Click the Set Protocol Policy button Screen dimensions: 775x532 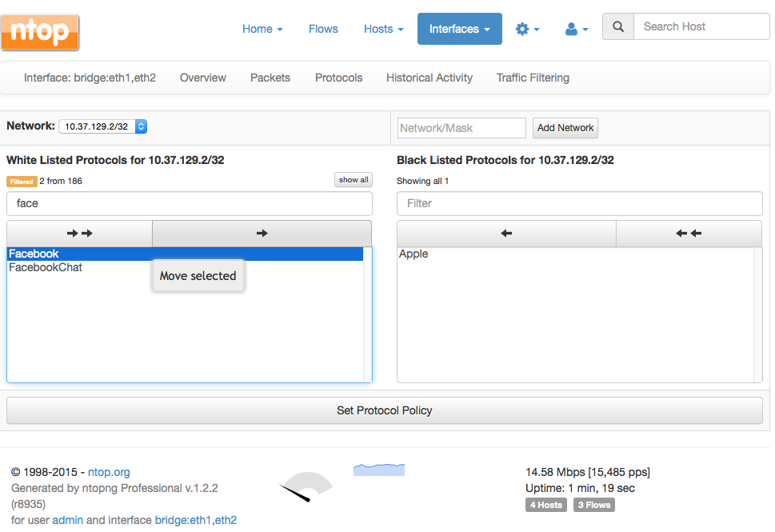(x=385, y=410)
